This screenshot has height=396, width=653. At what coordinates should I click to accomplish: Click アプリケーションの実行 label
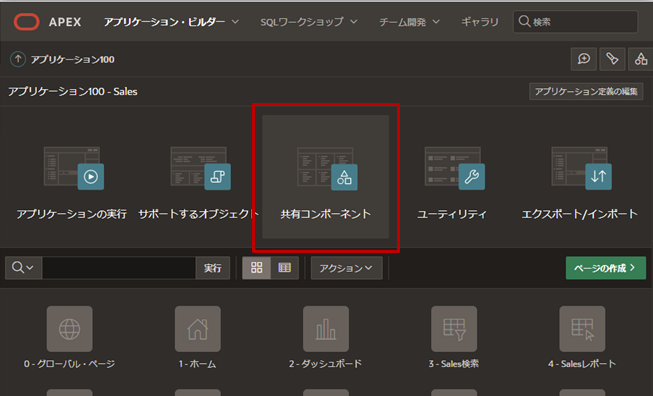[x=71, y=214]
